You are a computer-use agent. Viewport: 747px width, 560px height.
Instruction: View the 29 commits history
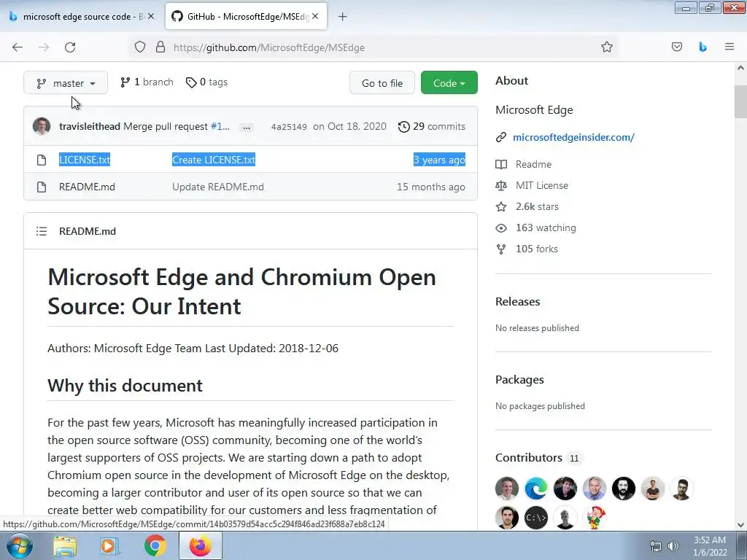(432, 126)
